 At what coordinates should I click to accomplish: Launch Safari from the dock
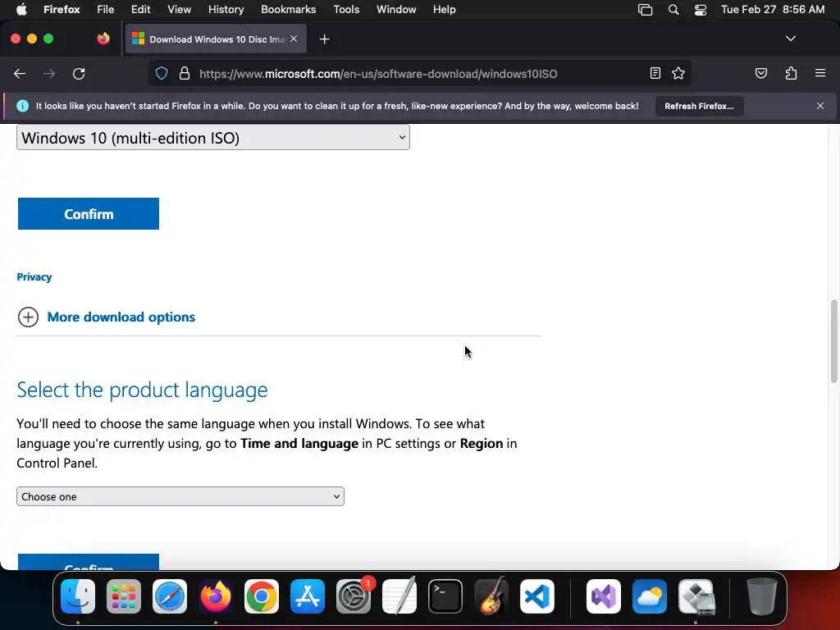click(170, 596)
